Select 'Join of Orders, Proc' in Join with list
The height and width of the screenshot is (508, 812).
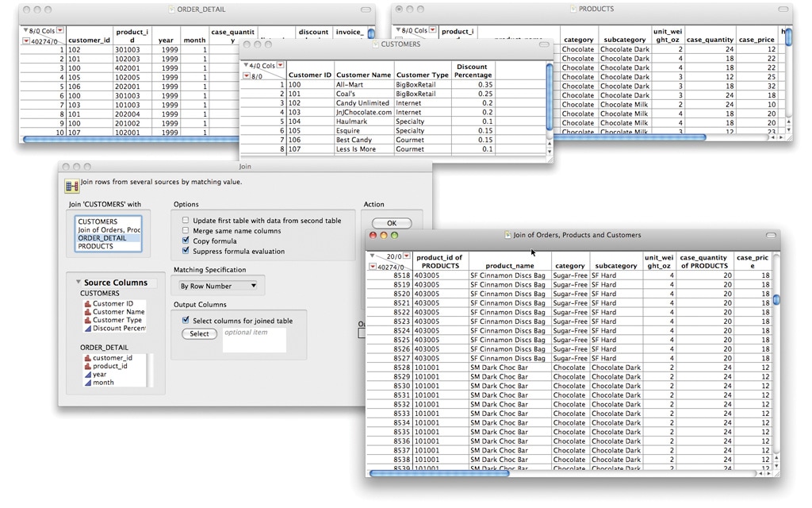click(108, 229)
